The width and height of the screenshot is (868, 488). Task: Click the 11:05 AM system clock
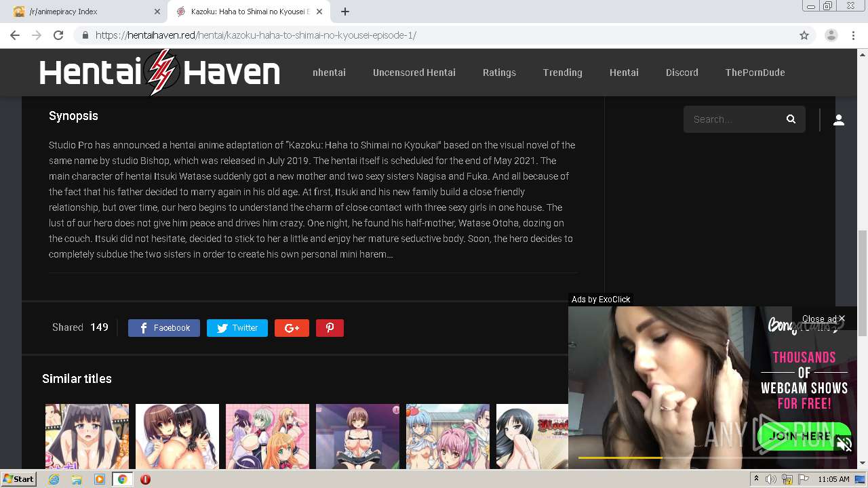[x=833, y=479]
